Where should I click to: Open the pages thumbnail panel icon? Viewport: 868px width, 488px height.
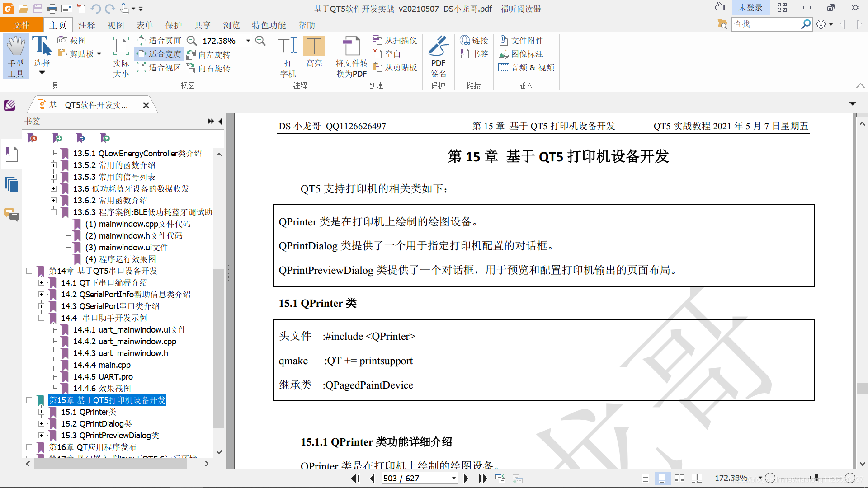[x=11, y=184]
